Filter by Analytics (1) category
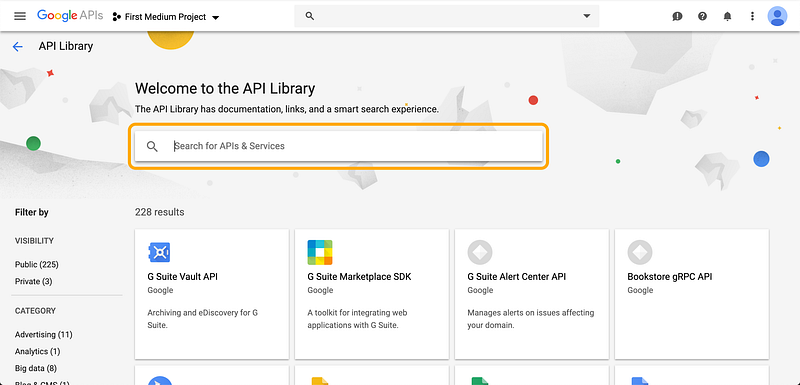800x385 pixels. click(37, 351)
